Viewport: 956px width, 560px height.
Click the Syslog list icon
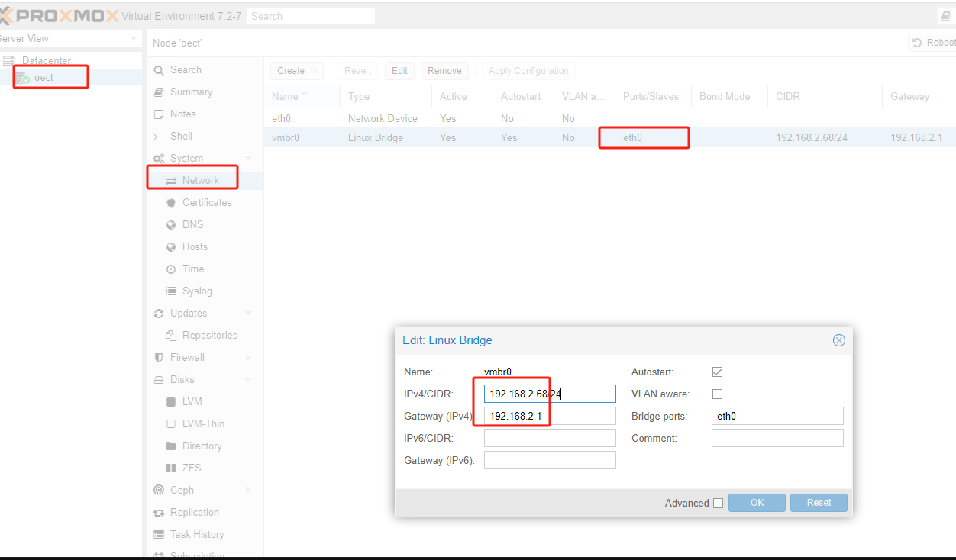click(x=171, y=291)
